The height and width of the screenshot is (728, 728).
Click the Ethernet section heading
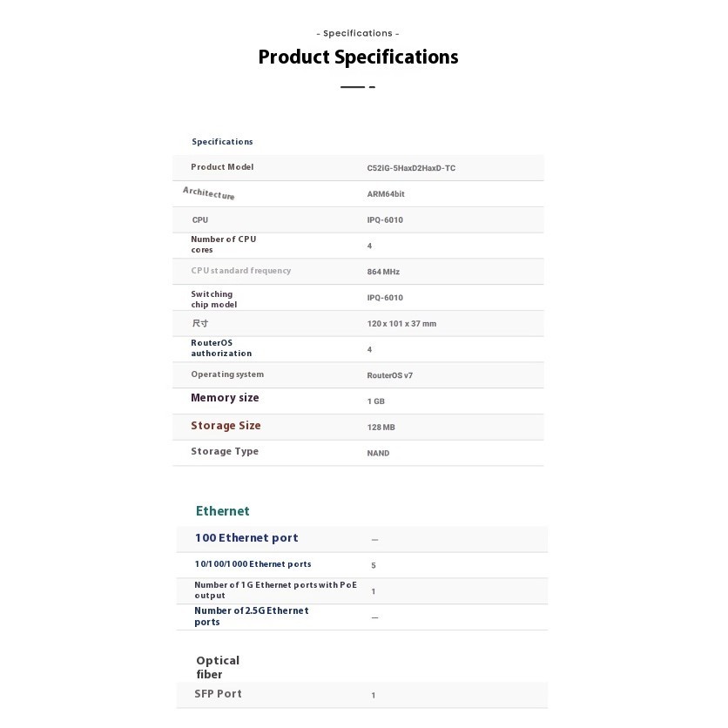coord(222,511)
